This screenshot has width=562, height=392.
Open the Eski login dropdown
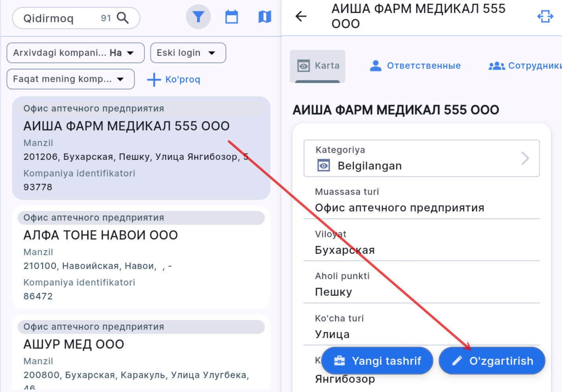[x=188, y=53]
